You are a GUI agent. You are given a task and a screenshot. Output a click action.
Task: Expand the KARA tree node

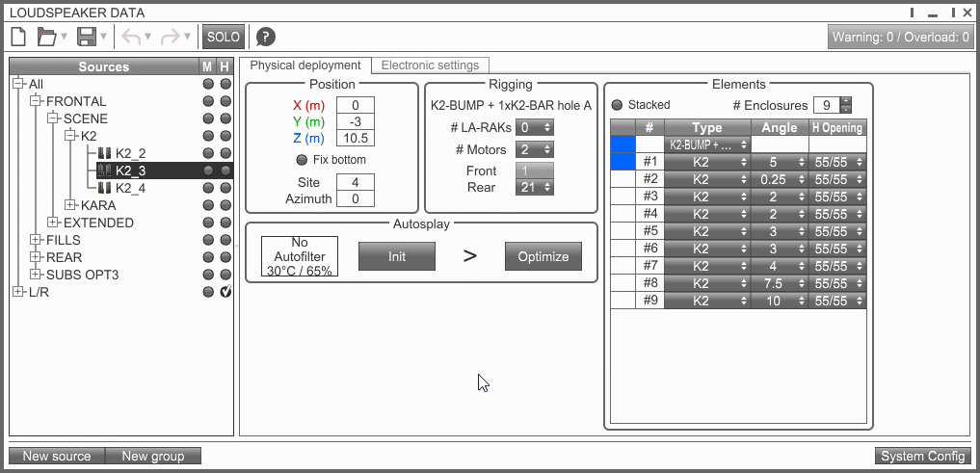70,205
